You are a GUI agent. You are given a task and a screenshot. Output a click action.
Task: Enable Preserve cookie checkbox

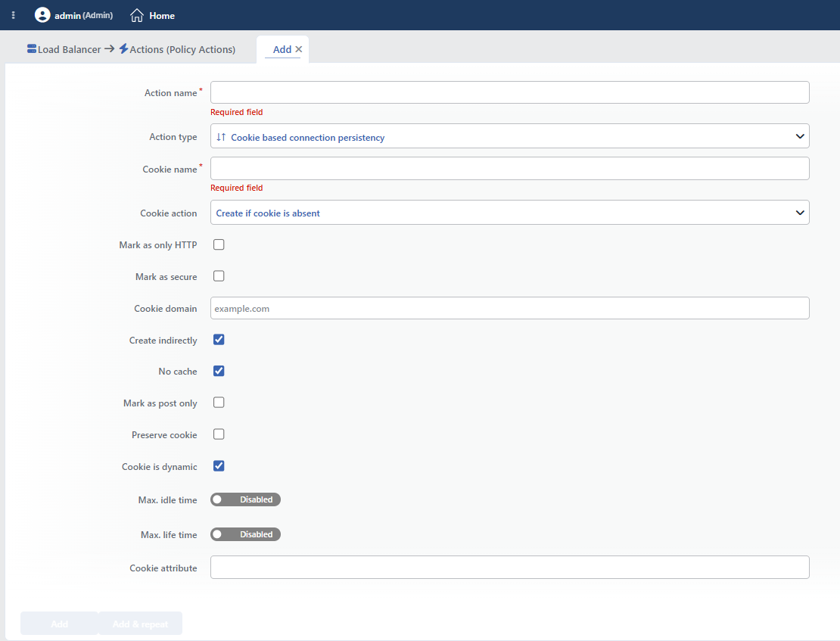point(219,434)
